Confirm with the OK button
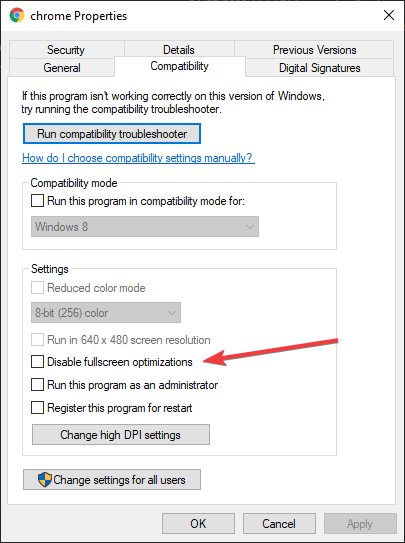The height and width of the screenshot is (543, 405). pos(198,524)
